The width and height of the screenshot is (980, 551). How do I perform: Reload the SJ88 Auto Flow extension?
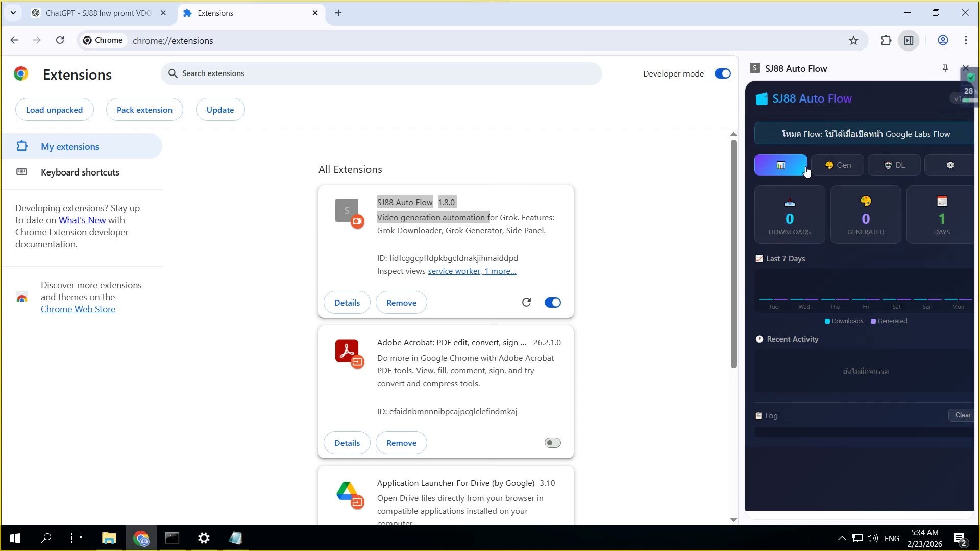(526, 303)
